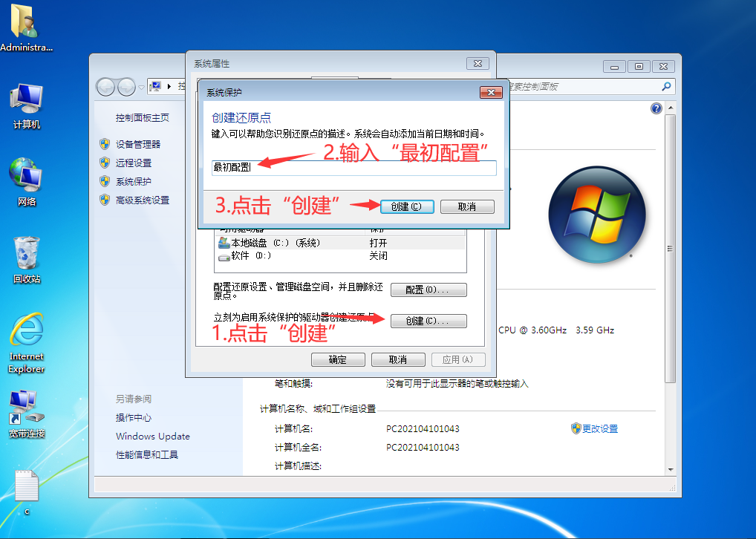Screen dimensions: 756x539
Task: Click the 计算机描述 label
Action: tap(298, 466)
